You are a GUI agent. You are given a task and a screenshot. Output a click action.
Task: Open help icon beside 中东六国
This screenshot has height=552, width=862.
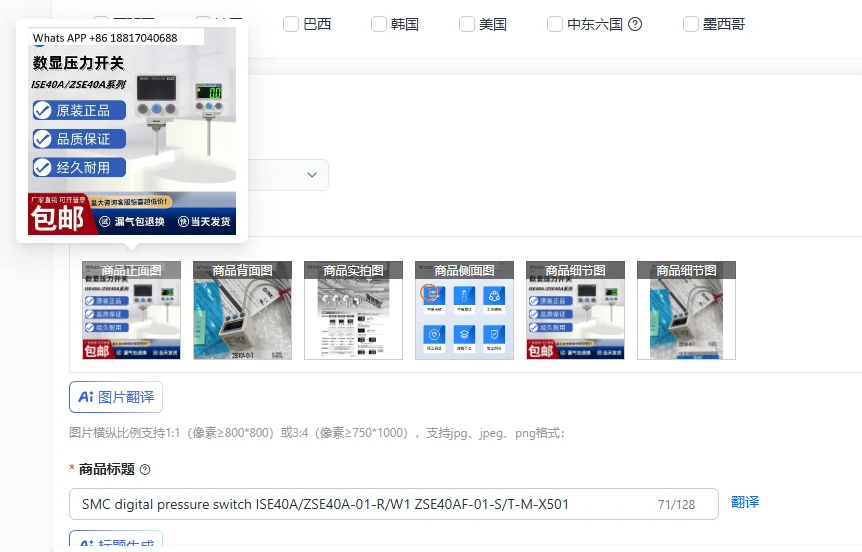click(635, 24)
